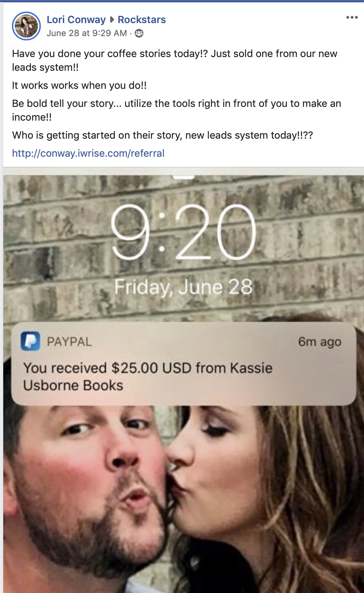Click the lock screen grabber handle atop photo

point(183,177)
